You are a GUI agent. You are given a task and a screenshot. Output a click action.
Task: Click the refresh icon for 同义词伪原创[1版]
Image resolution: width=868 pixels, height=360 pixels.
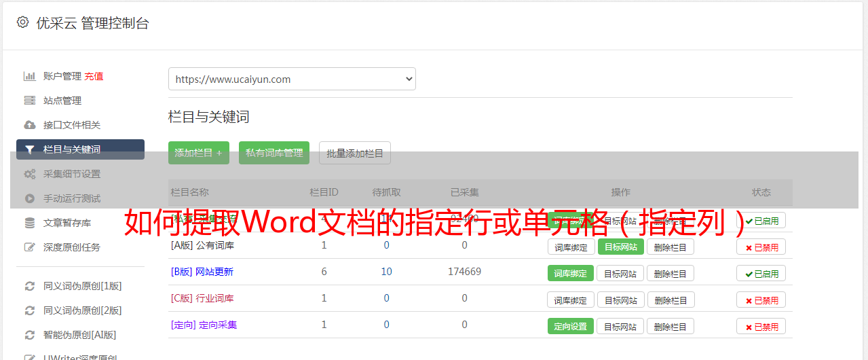pyautogui.click(x=29, y=286)
